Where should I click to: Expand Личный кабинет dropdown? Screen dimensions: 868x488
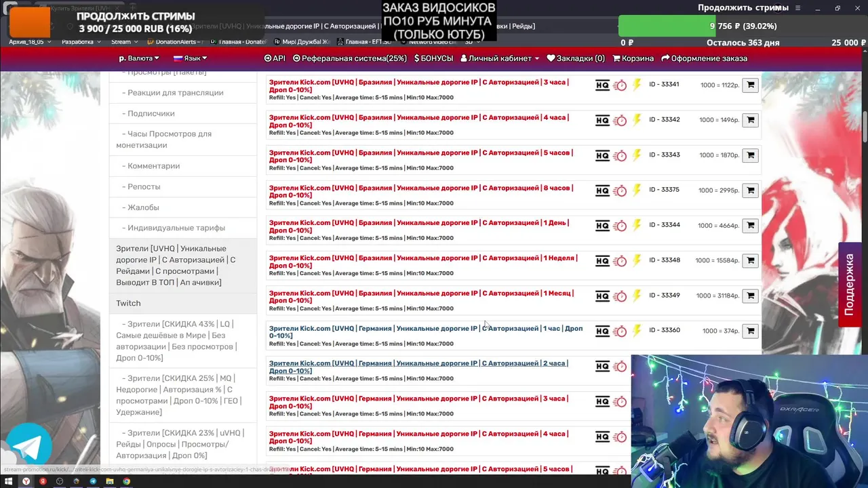[x=500, y=58]
